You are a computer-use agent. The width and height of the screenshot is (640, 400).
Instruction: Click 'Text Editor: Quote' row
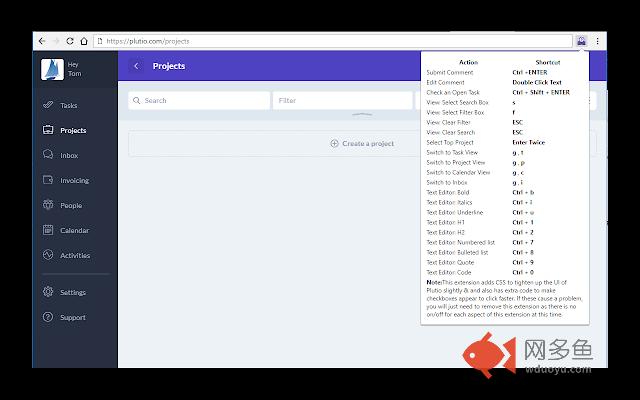505,262
